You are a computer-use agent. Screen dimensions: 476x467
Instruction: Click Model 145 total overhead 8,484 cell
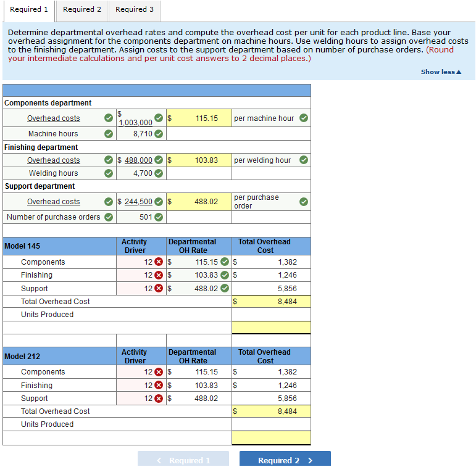[x=271, y=302]
